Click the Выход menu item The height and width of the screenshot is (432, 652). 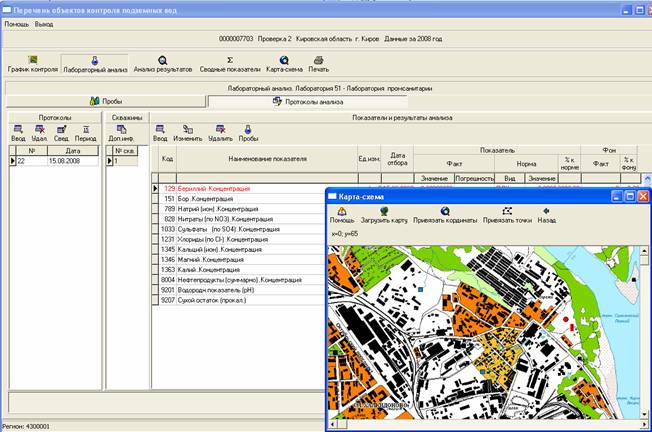(44, 23)
